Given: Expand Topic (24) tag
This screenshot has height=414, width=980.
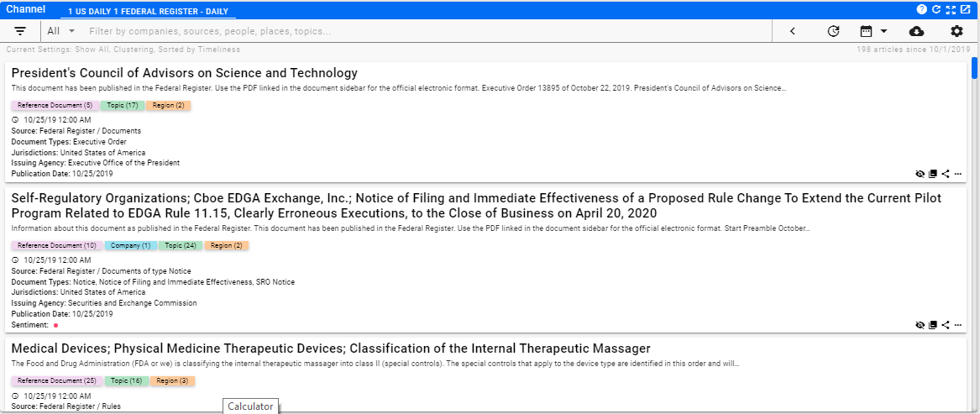Looking at the screenshot, I should pyautogui.click(x=181, y=246).
